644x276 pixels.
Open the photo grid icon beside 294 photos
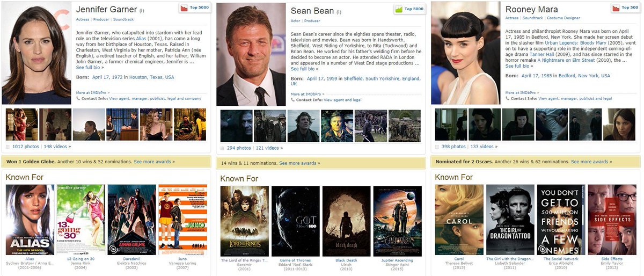point(222,148)
